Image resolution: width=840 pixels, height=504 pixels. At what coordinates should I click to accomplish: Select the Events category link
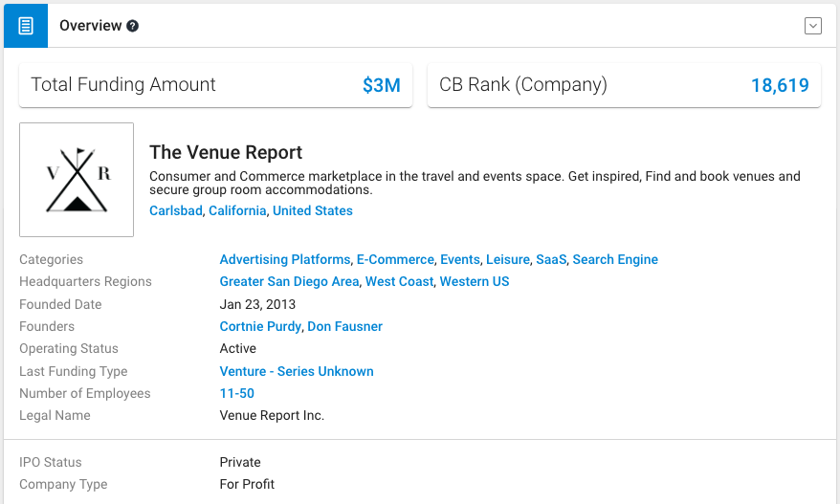pyautogui.click(x=460, y=259)
